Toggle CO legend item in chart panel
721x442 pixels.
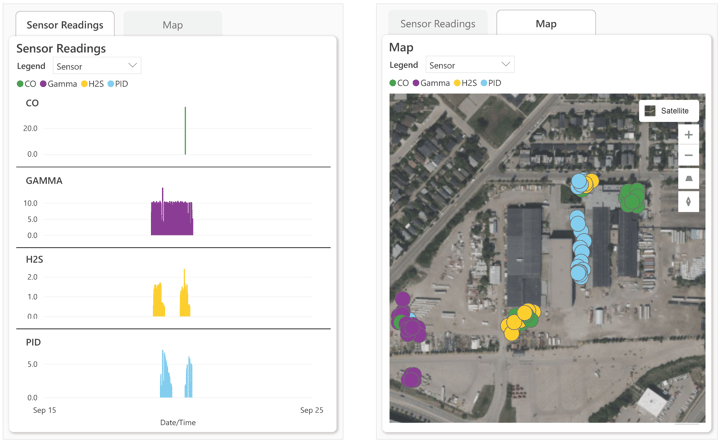pos(27,84)
